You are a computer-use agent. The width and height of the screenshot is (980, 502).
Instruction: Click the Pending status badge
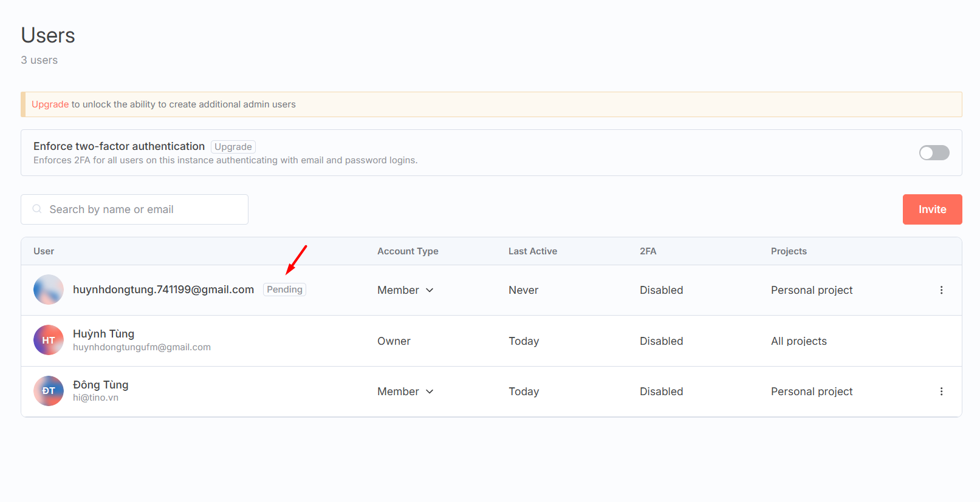click(x=284, y=290)
